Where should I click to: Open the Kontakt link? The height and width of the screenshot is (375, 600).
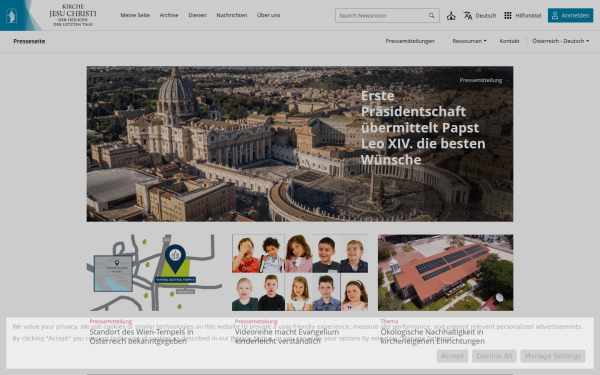(509, 41)
